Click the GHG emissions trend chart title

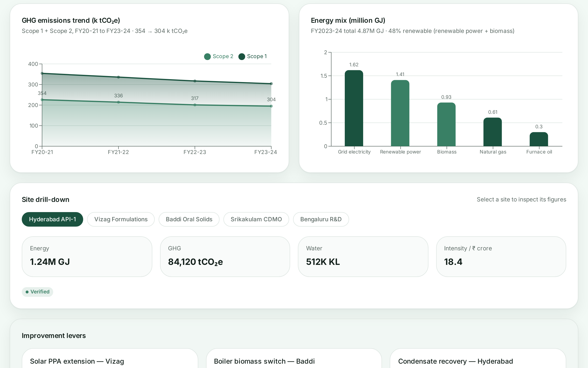click(x=71, y=20)
